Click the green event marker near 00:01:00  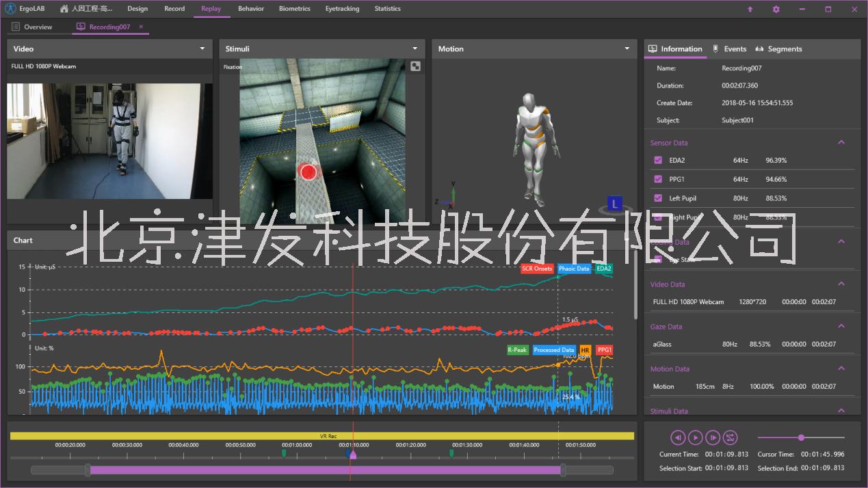pos(284,452)
